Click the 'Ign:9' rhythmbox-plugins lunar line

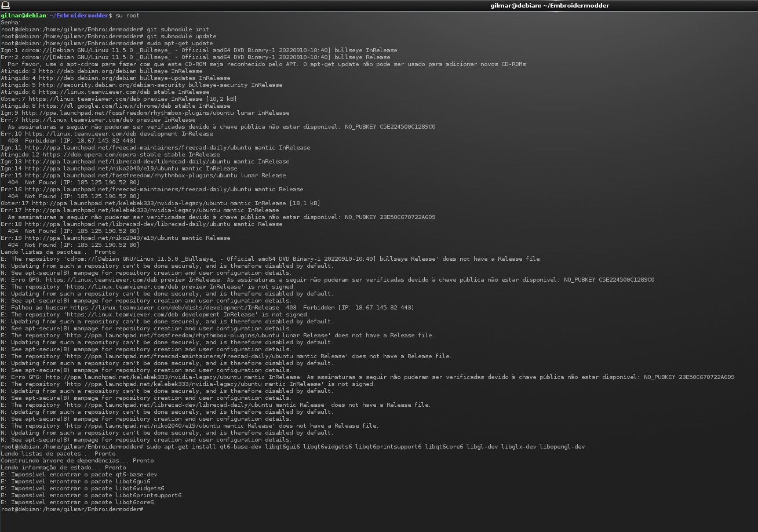click(x=145, y=113)
